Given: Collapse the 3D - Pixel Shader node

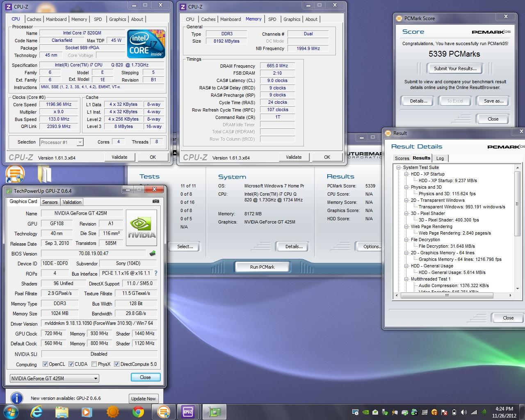Looking at the screenshot, I should 406,213.
